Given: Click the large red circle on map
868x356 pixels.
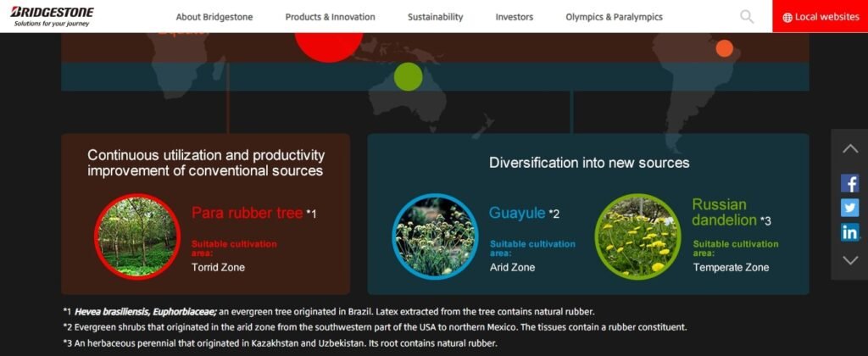Looking at the screenshot, I should [x=329, y=47].
